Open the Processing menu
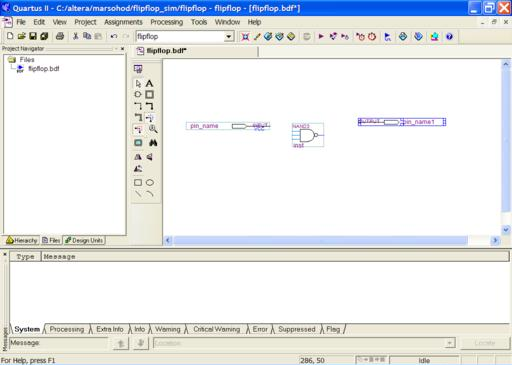Image resolution: width=512 pixels, height=365 pixels. (167, 22)
